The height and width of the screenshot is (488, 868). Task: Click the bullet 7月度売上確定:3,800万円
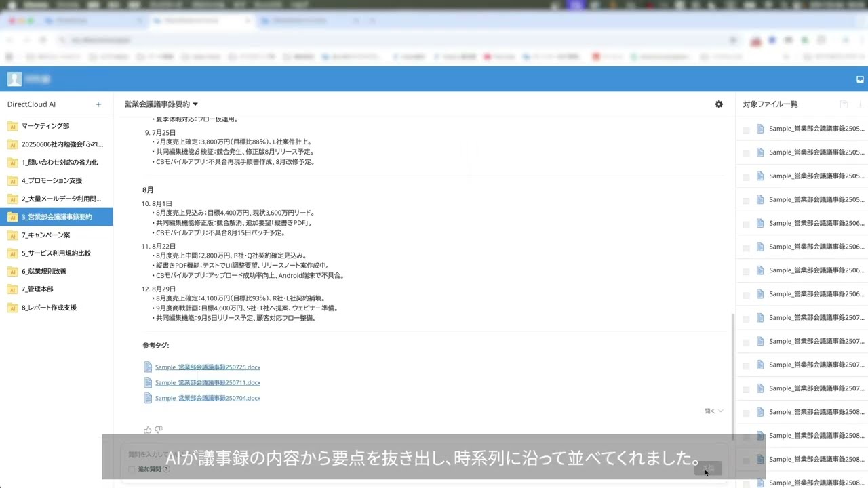point(232,142)
